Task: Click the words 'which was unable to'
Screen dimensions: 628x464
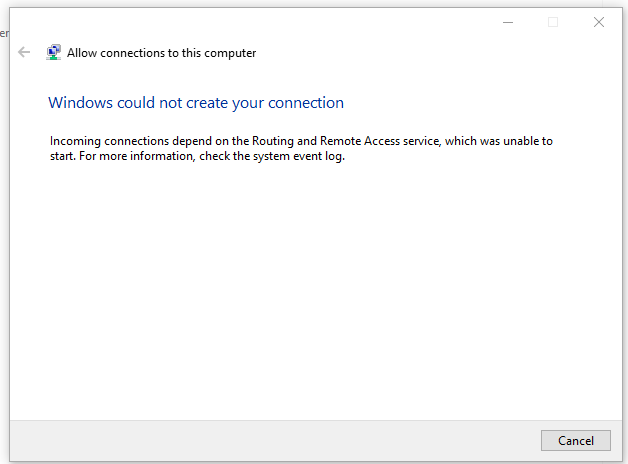Action: (x=498, y=141)
